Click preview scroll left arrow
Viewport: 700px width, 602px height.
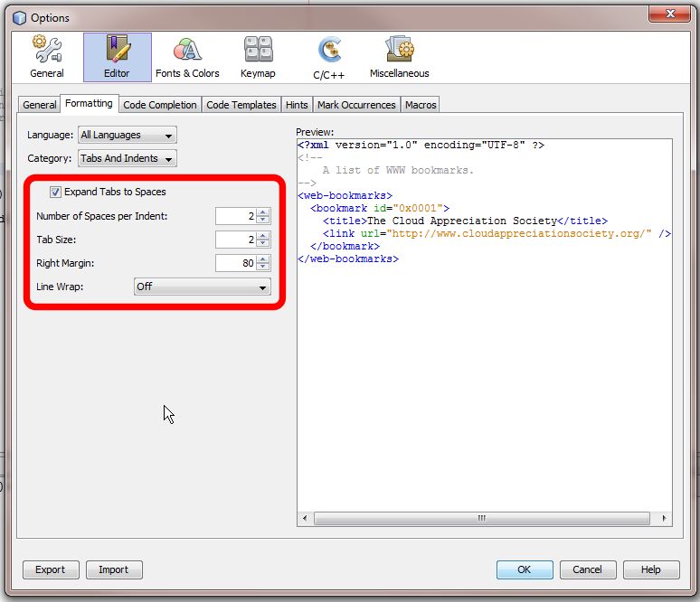[x=305, y=519]
